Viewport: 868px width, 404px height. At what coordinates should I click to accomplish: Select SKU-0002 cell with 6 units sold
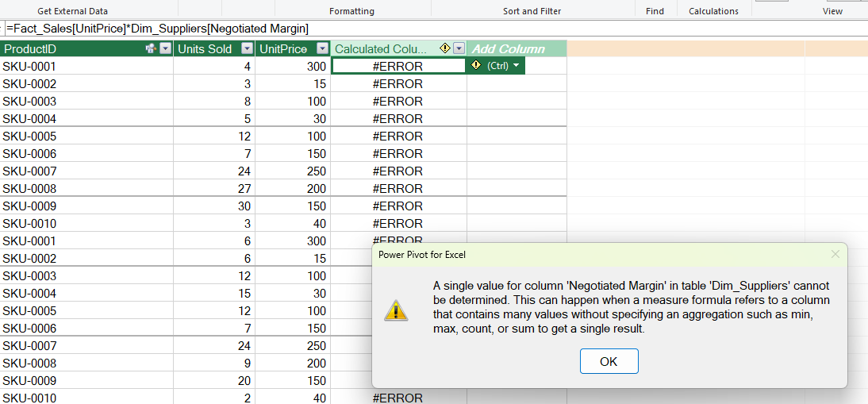pyautogui.click(x=86, y=259)
